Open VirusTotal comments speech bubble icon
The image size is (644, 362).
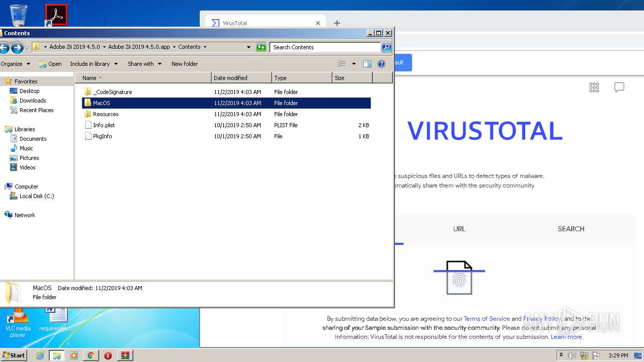tap(619, 87)
